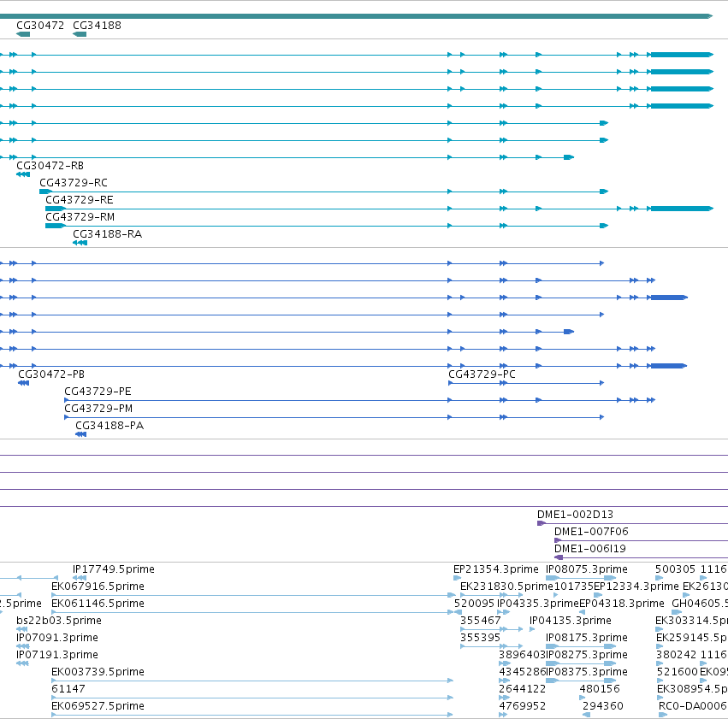Open the feature labeled 3896403
Image resolution: width=728 pixels, height=719 pixels.
pos(523,655)
